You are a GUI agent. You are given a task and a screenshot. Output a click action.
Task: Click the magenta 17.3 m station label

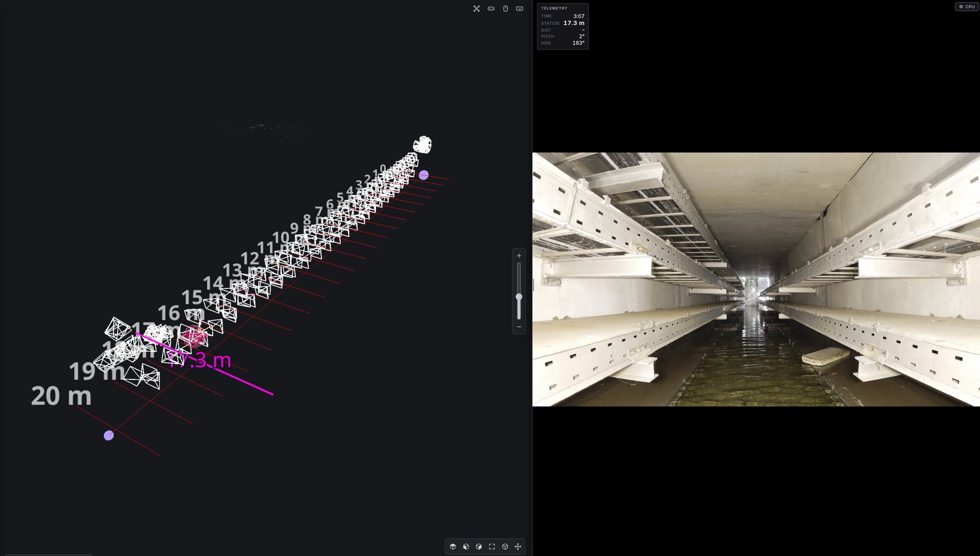click(x=199, y=360)
